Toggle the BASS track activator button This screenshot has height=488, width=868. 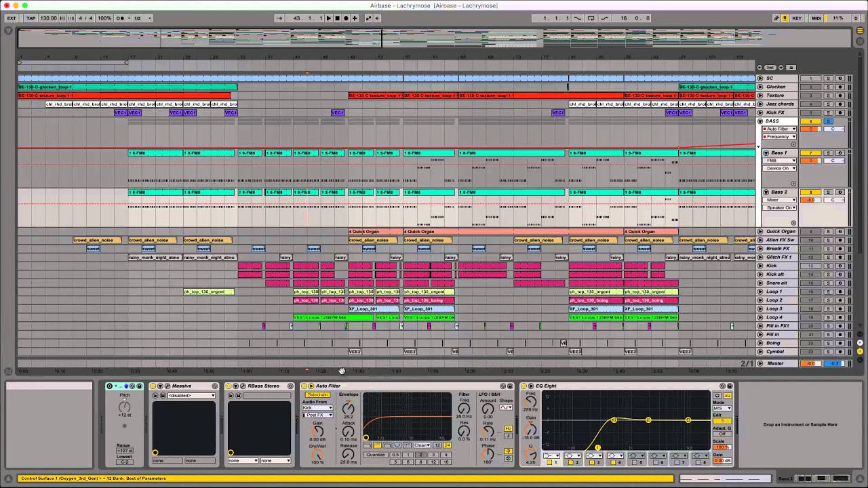(x=810, y=121)
